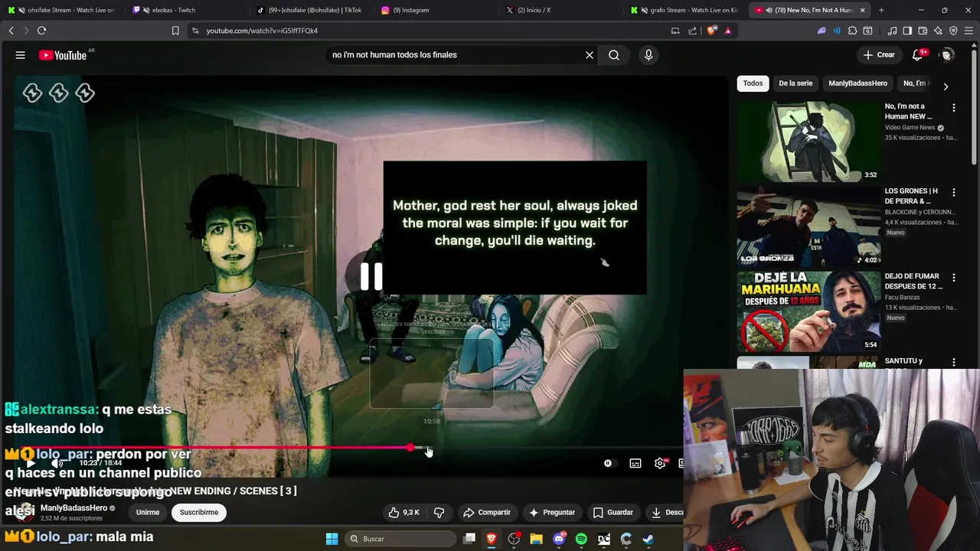The width and height of the screenshot is (980, 551).
Task: Select the ManlyBadassHero filter chip
Action: point(857,83)
